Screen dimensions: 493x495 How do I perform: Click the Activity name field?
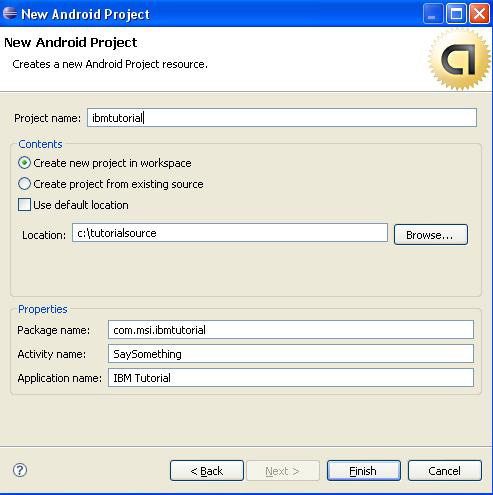pyautogui.click(x=291, y=354)
